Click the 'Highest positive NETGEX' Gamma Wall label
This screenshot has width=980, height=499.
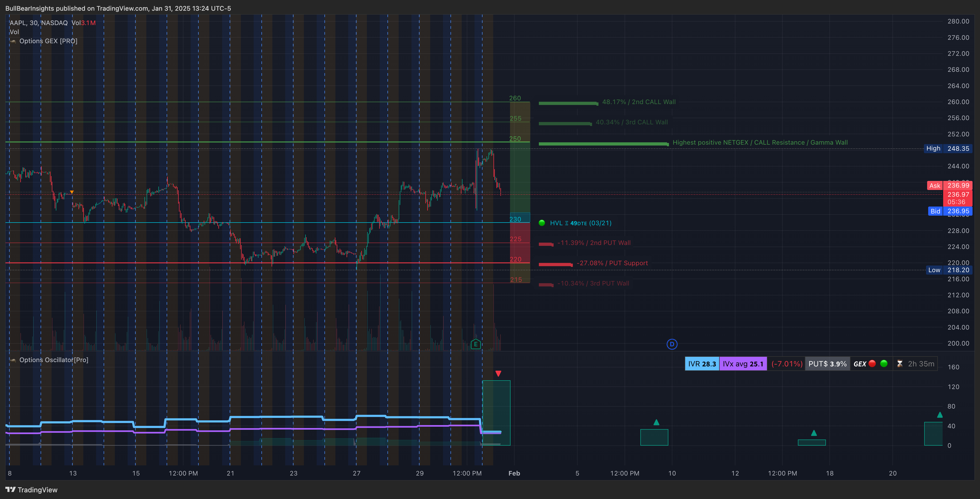(x=760, y=142)
